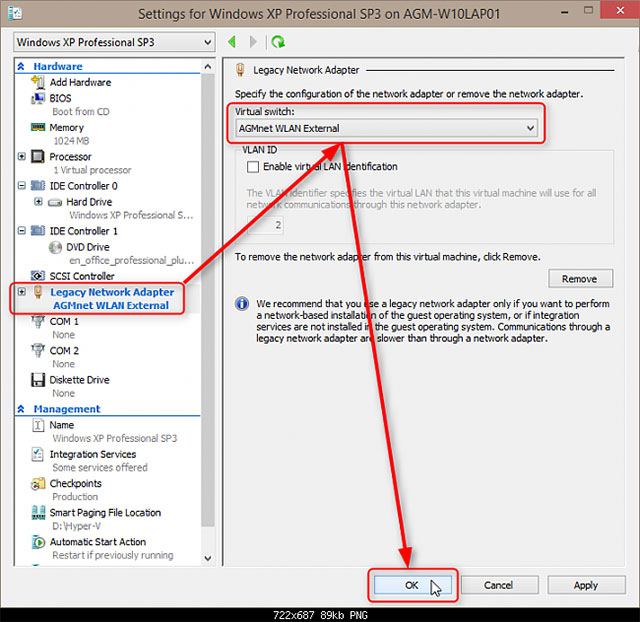
Task: Click the Remove button
Action: (580, 279)
